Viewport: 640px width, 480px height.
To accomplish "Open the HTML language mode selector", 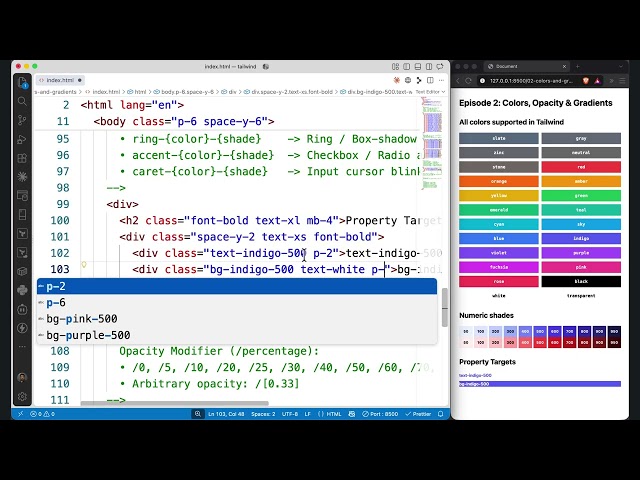I will pyautogui.click(x=330, y=414).
